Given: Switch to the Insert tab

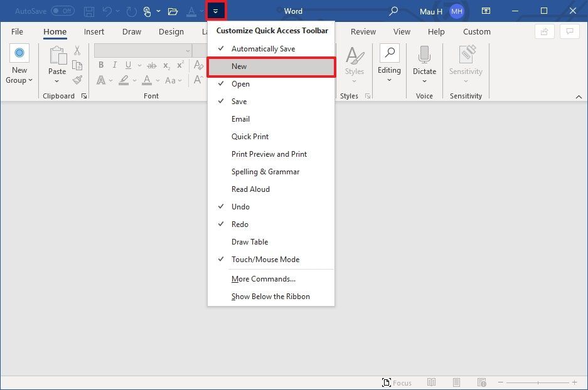Looking at the screenshot, I should [94, 31].
